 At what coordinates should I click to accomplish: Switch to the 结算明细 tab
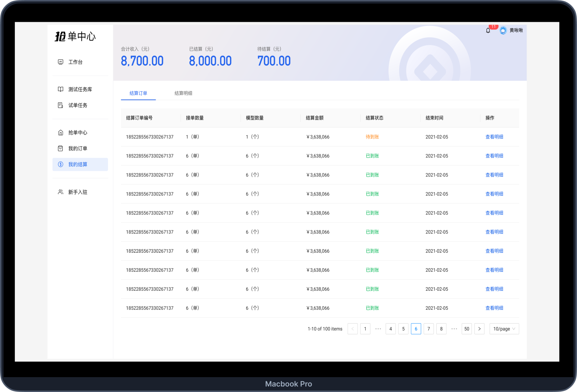(x=183, y=93)
